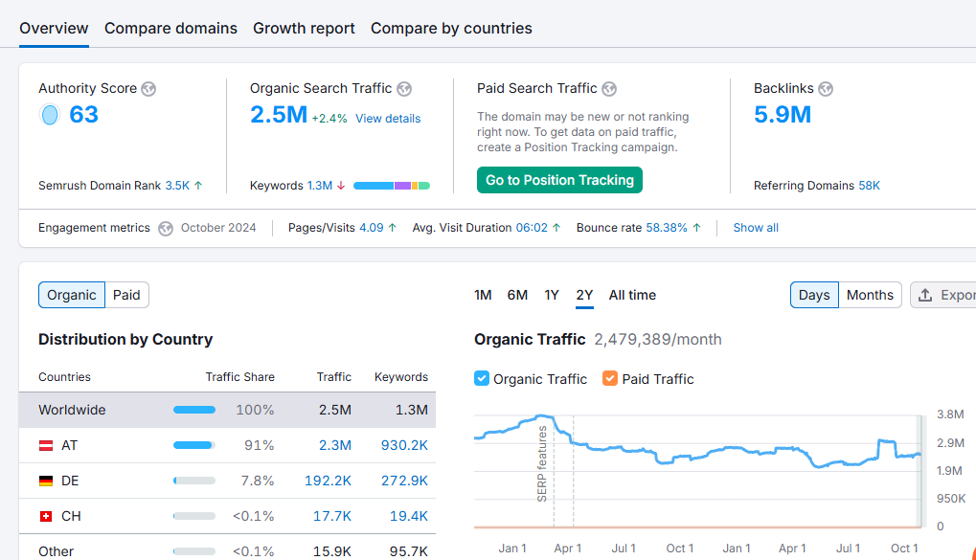The image size is (976, 560).
Task: Open the Growth report tab
Action: [x=304, y=29]
